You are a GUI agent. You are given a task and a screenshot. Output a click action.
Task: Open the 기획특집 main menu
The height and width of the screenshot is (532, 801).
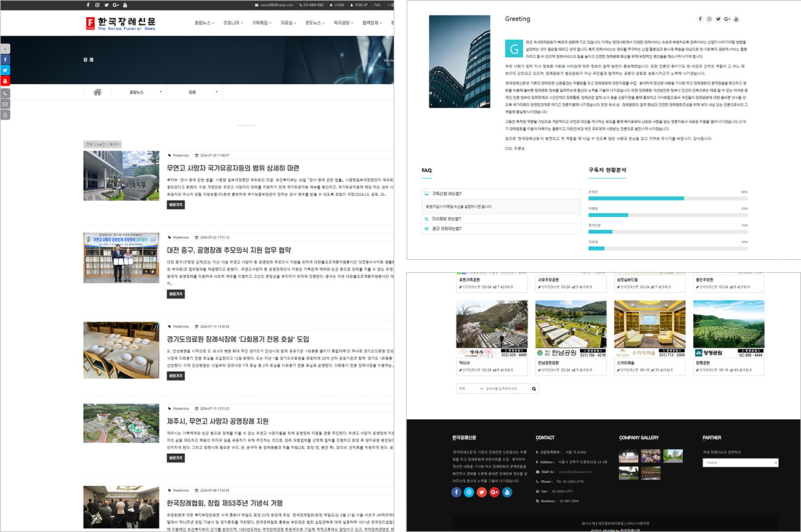[262, 23]
